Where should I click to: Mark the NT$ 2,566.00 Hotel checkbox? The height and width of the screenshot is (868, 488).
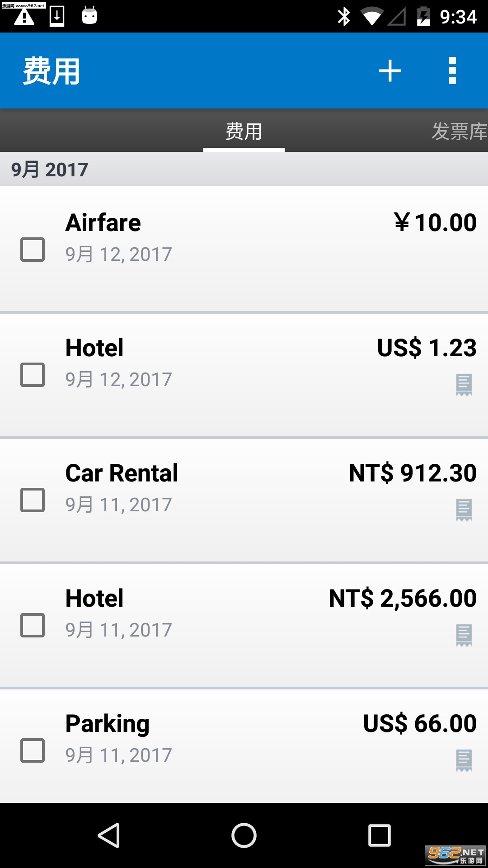[33, 625]
